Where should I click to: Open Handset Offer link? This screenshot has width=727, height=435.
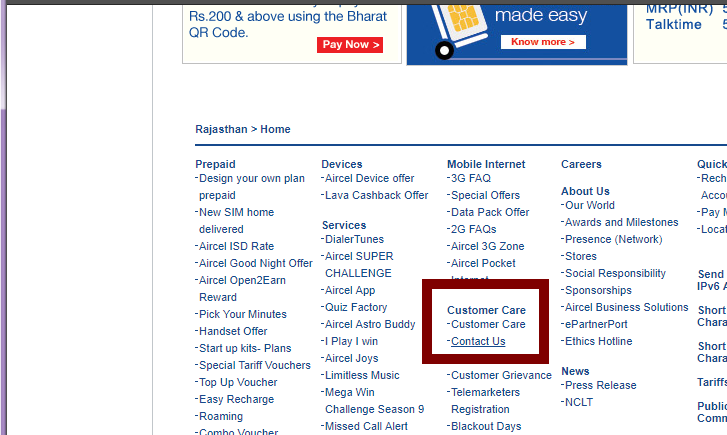tap(233, 332)
